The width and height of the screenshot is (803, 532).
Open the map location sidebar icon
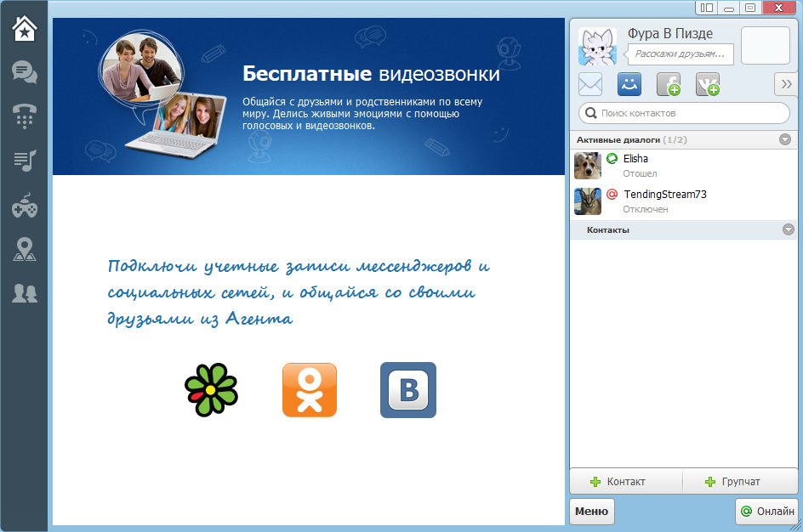pos(24,250)
